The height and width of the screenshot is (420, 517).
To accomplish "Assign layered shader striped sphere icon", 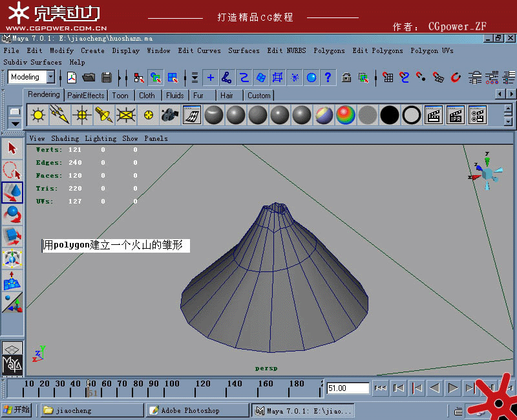I will point(324,115).
